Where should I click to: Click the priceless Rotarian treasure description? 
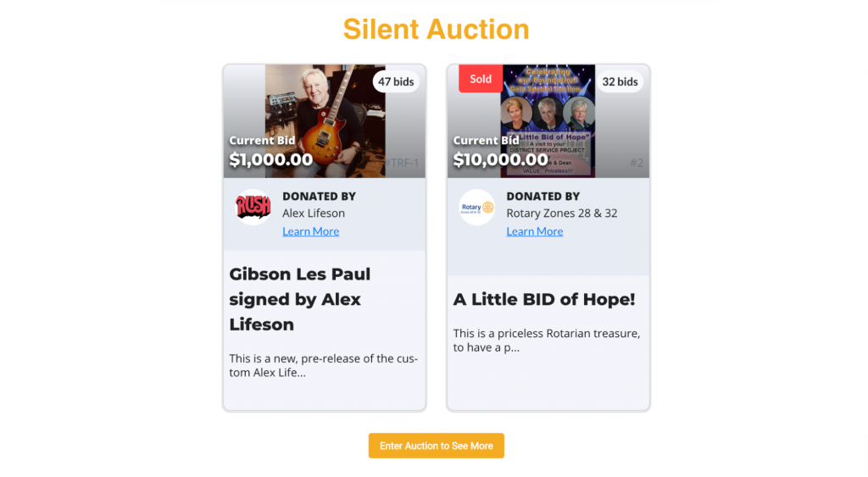[x=547, y=341]
